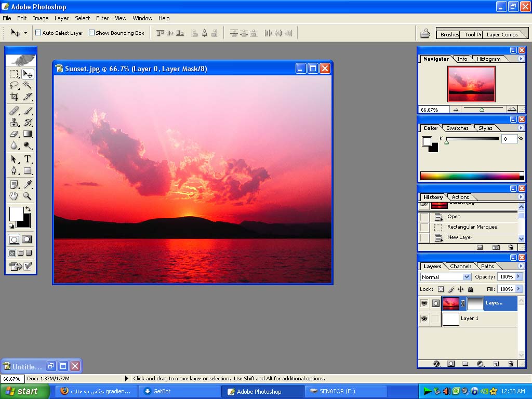The width and height of the screenshot is (532, 399).
Task: Open the Navigator panel options menu
Action: tap(521, 59)
